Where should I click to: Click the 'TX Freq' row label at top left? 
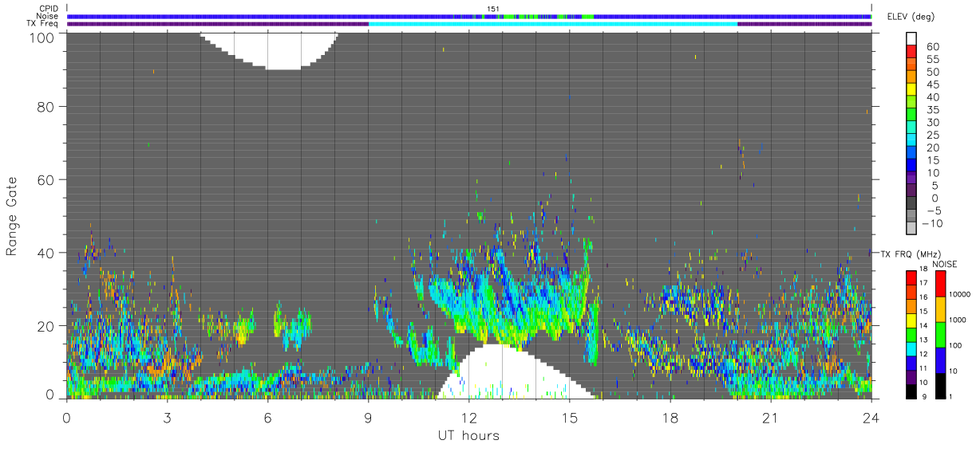[x=43, y=23]
